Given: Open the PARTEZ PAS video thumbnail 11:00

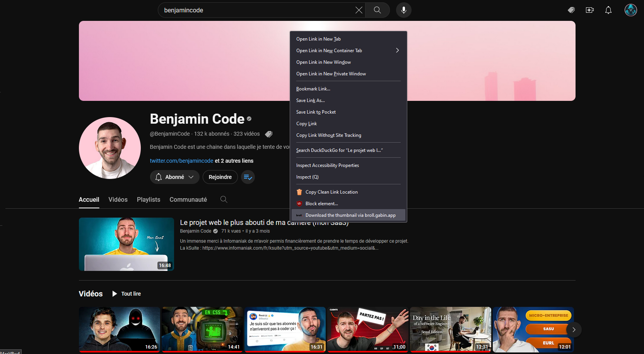Looking at the screenshot, I should pyautogui.click(x=368, y=329).
